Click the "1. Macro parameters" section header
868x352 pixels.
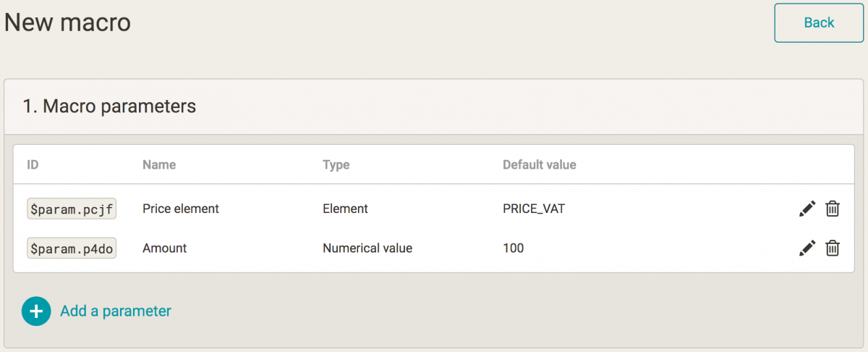click(x=109, y=106)
